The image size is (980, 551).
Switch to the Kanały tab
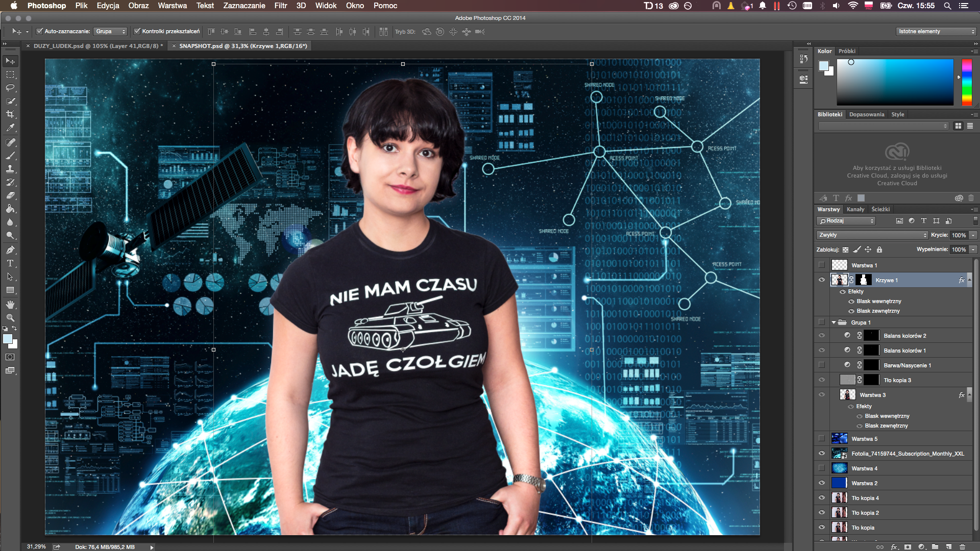pos(855,209)
